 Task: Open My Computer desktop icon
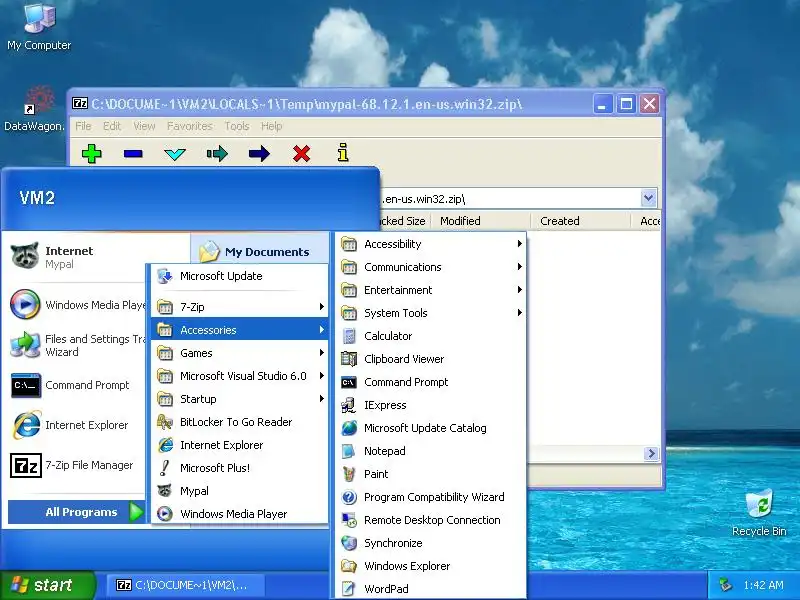tap(39, 26)
